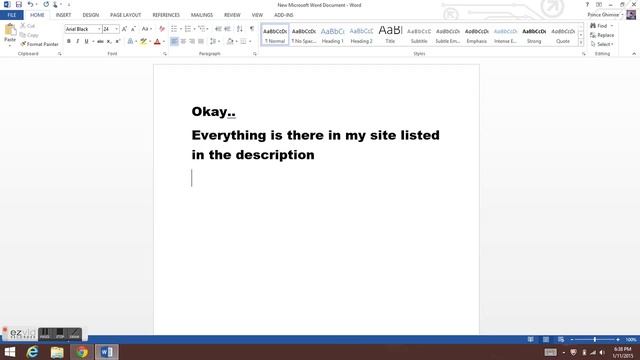Toggle show paragraph marks

pyautogui.click(x=252, y=29)
